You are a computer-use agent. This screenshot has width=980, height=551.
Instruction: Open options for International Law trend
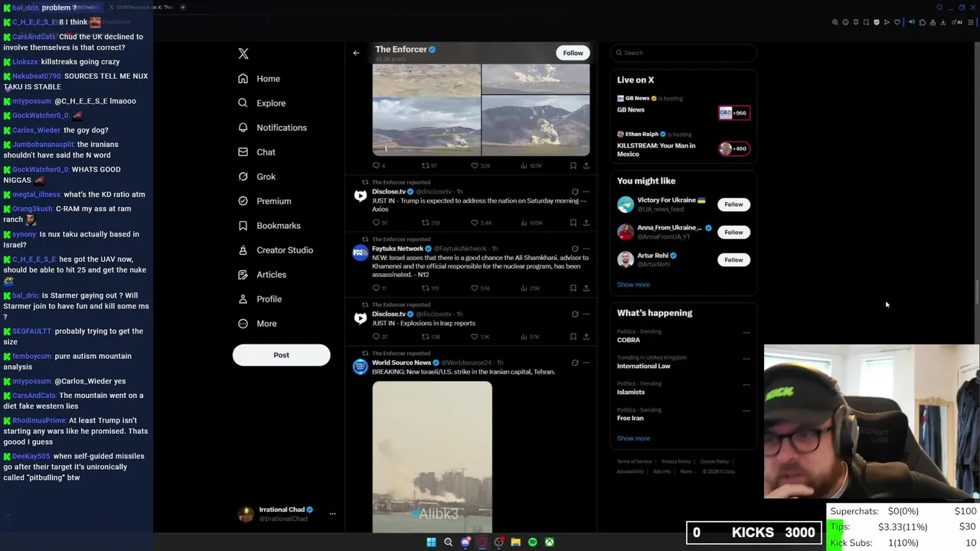(x=746, y=359)
